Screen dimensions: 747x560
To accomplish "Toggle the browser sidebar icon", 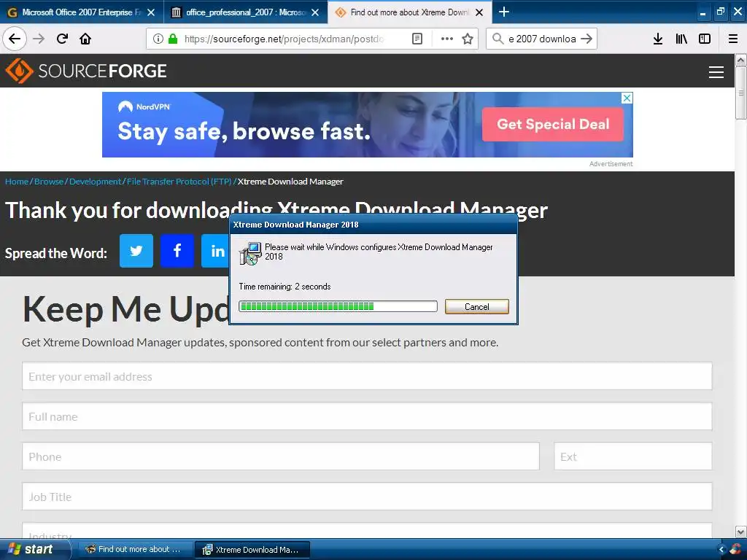I will pyautogui.click(x=705, y=39).
